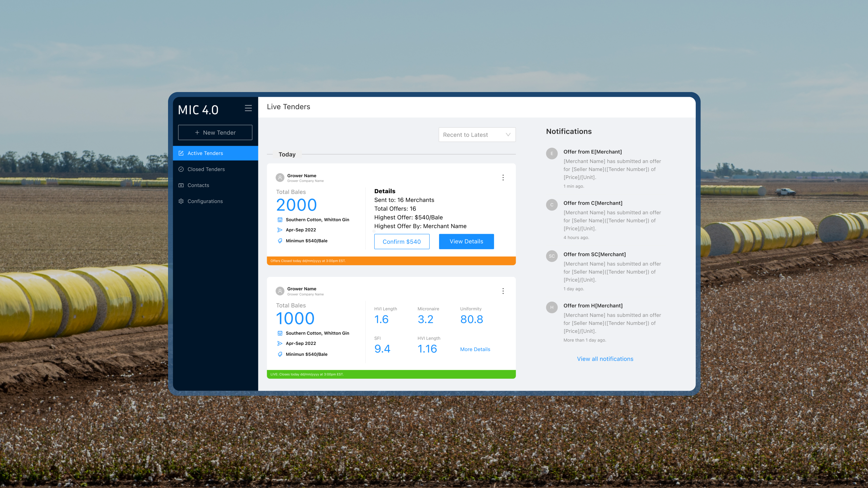868x488 pixels.
Task: Click the Confirm $540 button
Action: pyautogui.click(x=402, y=241)
